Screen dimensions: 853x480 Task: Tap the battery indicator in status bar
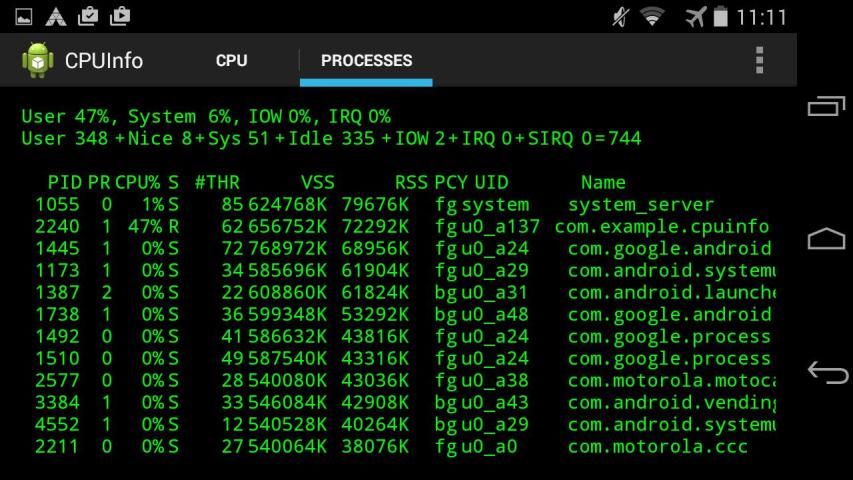pos(720,17)
